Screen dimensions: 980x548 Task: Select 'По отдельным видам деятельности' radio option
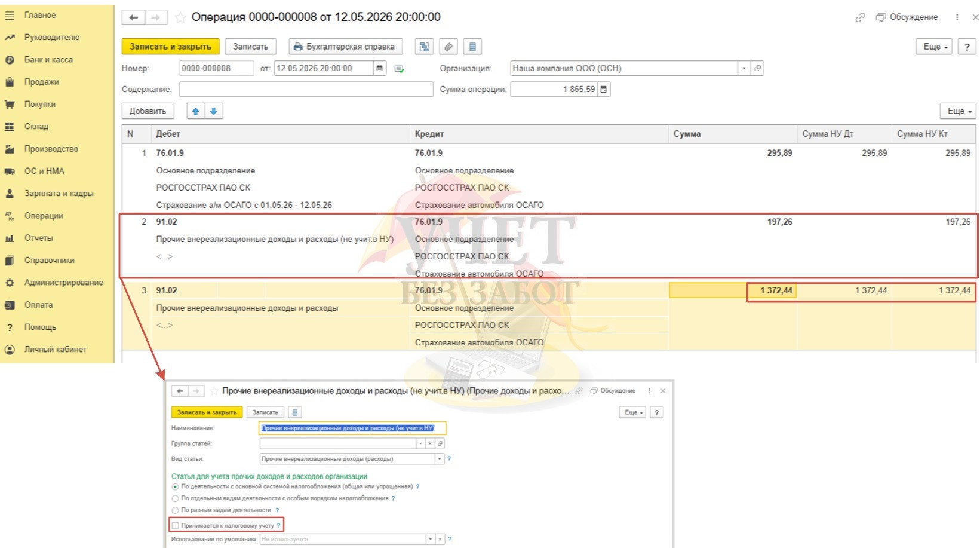(176, 498)
